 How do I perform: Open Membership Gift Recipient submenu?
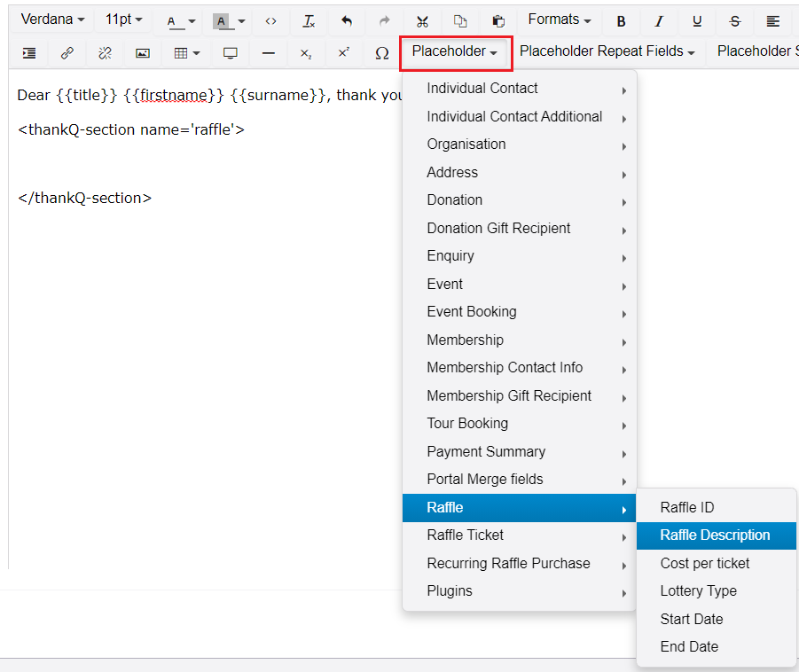tap(520, 396)
